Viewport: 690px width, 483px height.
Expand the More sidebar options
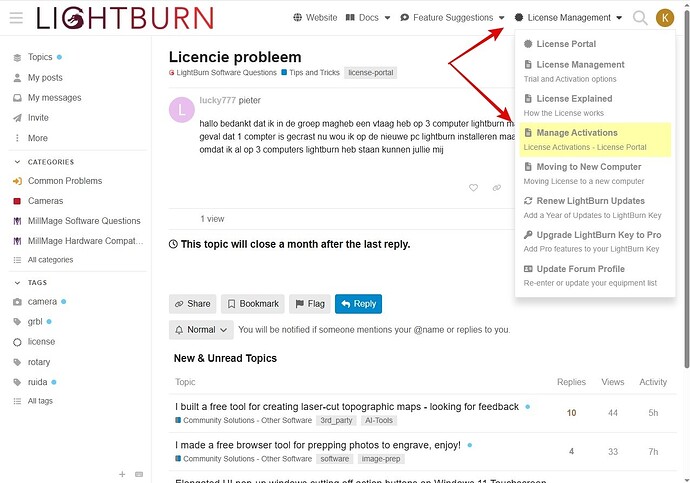point(37,138)
